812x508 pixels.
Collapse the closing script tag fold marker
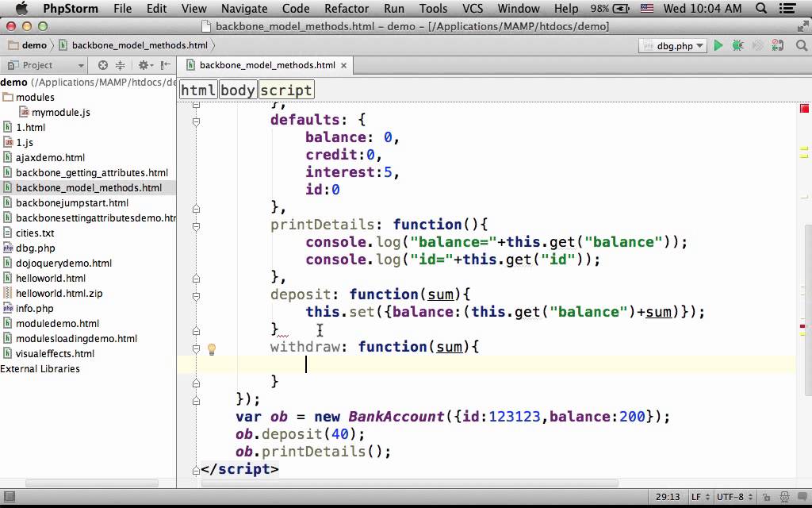pyautogui.click(x=197, y=471)
